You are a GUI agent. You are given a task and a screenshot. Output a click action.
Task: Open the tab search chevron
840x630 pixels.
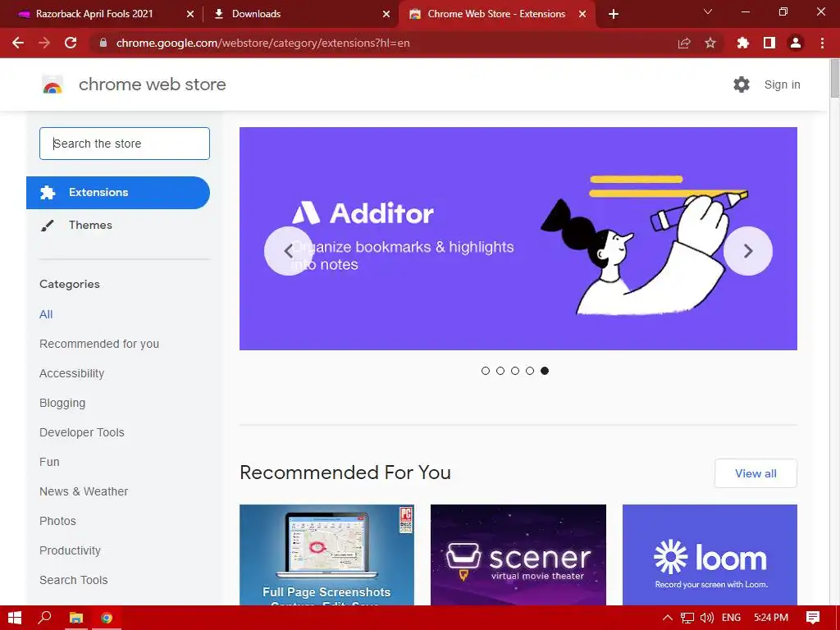pos(708,11)
